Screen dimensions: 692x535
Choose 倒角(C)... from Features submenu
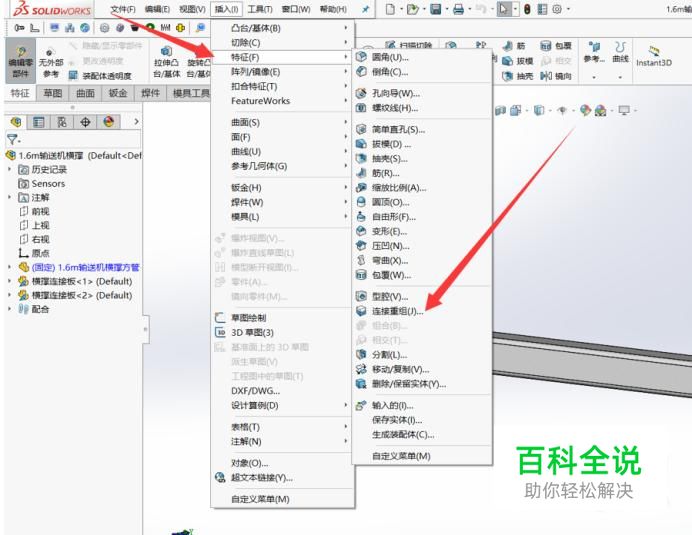click(x=422, y=72)
